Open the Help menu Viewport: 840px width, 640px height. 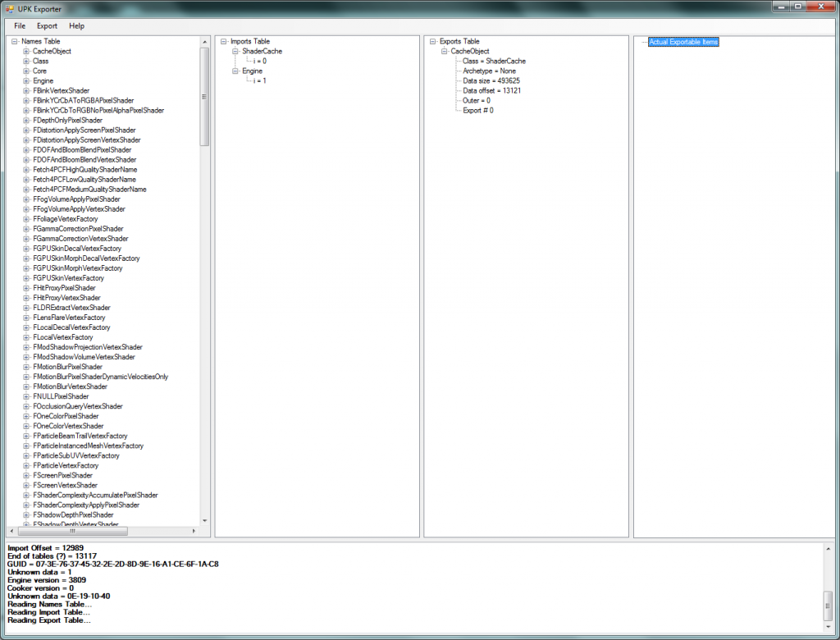[x=76, y=26]
